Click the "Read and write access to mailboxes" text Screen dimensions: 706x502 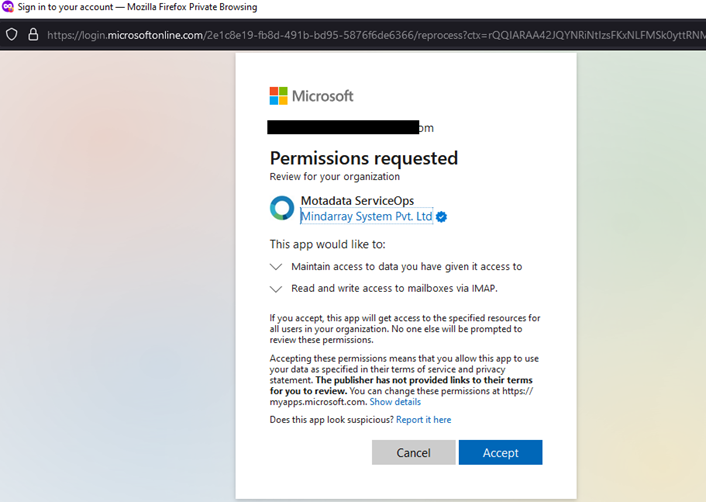pos(397,289)
